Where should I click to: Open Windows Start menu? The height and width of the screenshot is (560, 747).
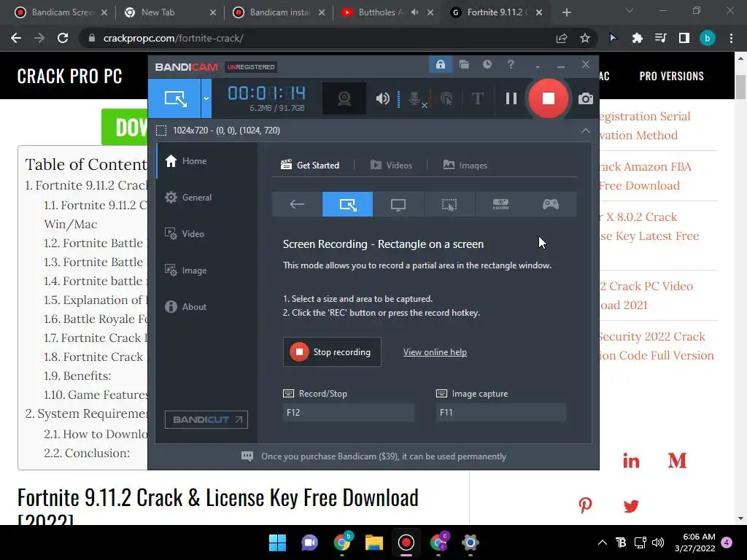(x=277, y=542)
